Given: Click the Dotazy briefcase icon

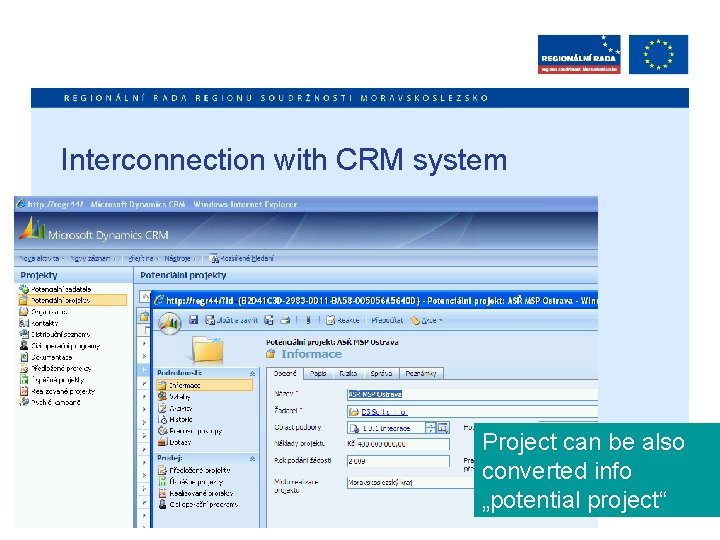Looking at the screenshot, I should point(162,442).
